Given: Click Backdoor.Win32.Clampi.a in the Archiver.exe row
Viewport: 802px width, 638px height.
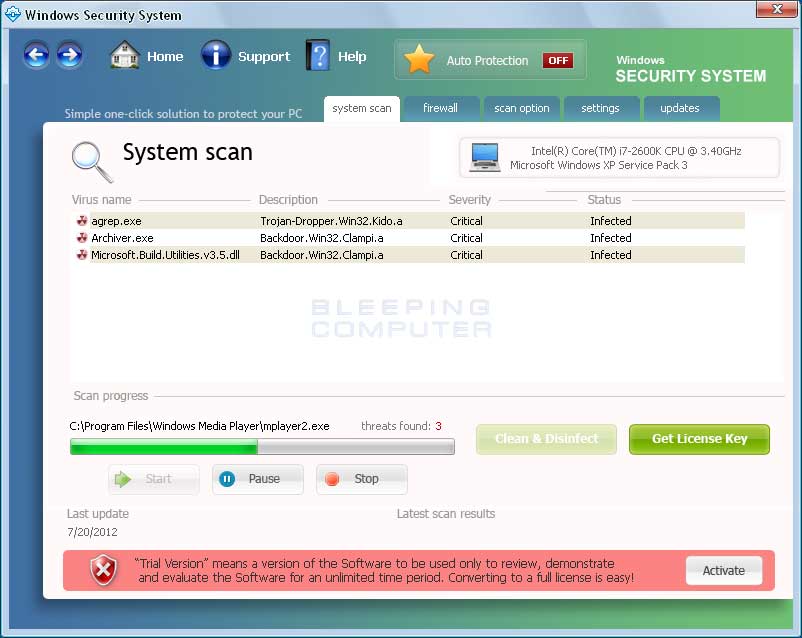Looking at the screenshot, I should point(322,238).
